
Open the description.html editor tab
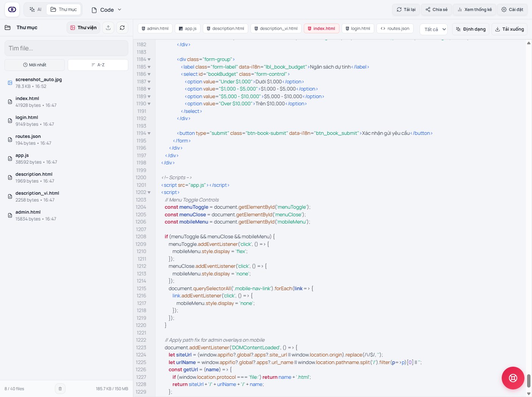coord(225,28)
